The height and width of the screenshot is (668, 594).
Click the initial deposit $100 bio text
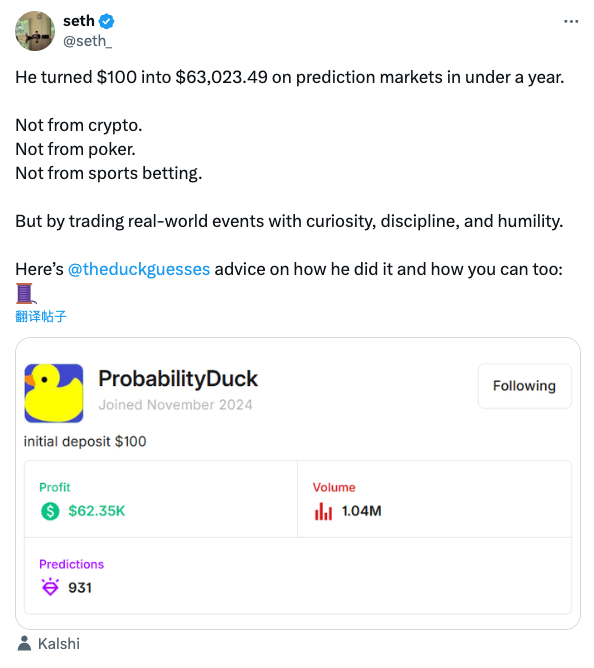coord(85,441)
